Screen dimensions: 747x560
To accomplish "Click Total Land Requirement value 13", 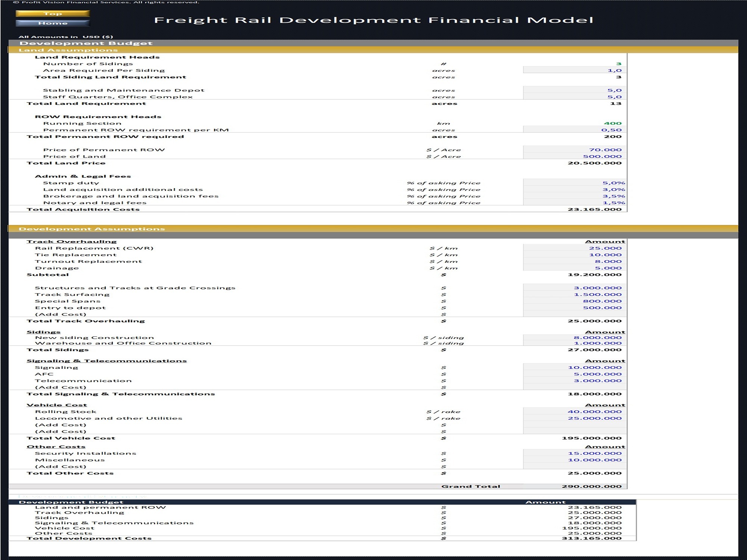I will (616, 103).
